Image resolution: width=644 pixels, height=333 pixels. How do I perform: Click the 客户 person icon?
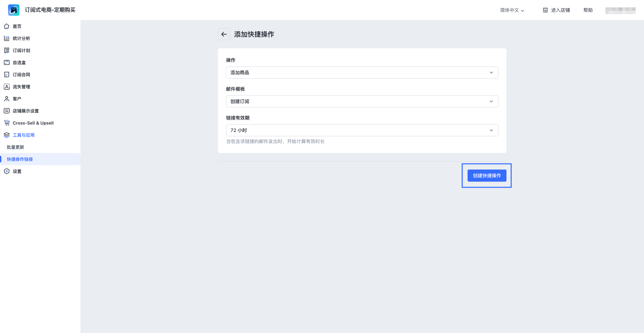click(x=6, y=99)
